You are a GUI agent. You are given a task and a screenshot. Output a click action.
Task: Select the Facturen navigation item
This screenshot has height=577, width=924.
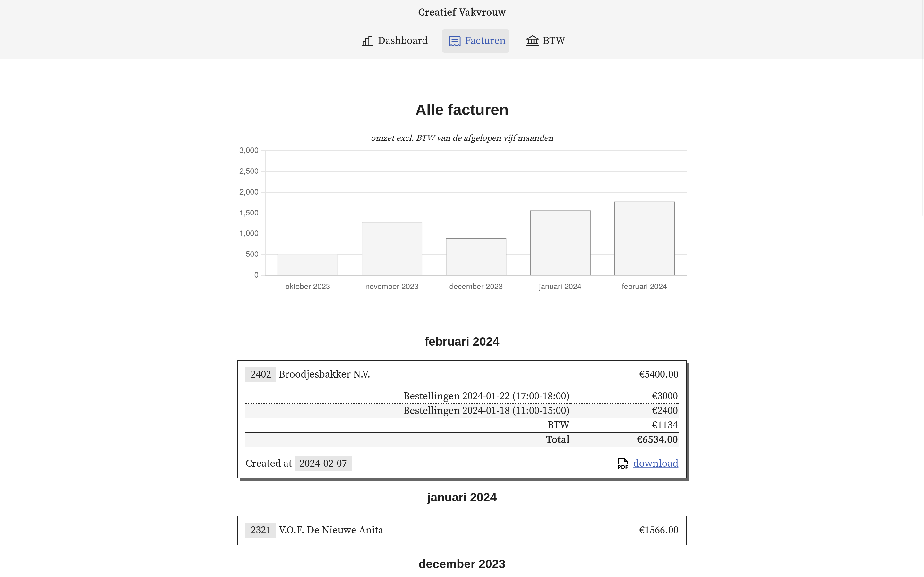click(476, 41)
